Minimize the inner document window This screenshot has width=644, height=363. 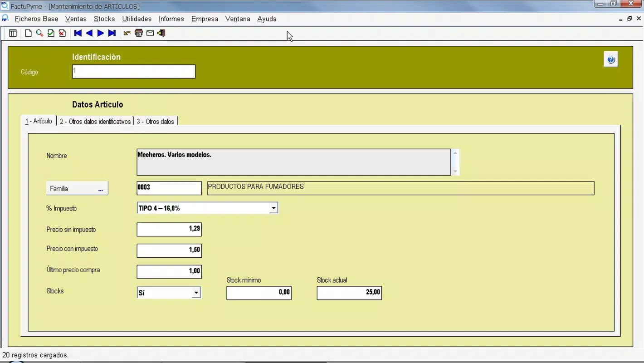point(620,19)
